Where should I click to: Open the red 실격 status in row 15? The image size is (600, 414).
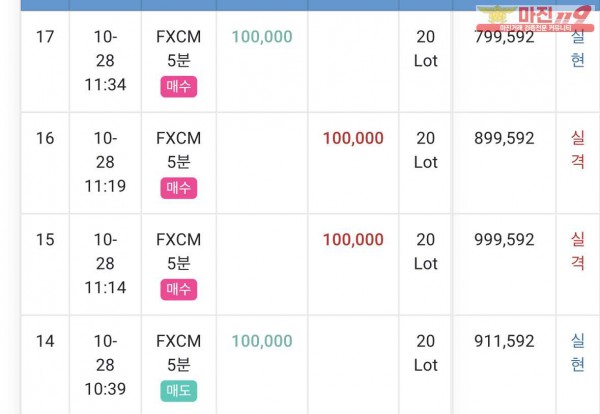click(x=577, y=251)
